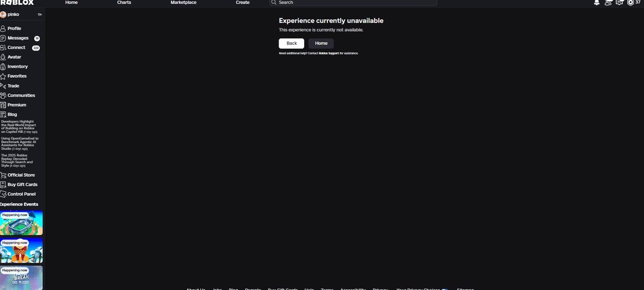
Task: Open the snowy rocket event thumbnail
Action: point(21,250)
